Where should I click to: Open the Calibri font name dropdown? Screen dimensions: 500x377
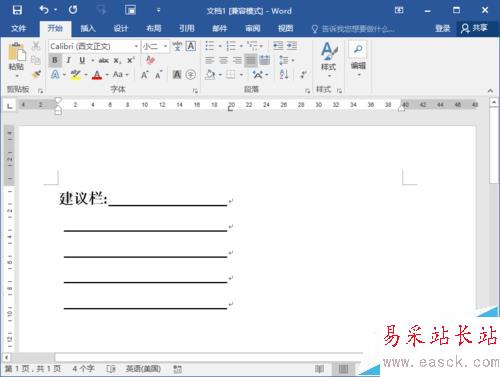click(136, 46)
